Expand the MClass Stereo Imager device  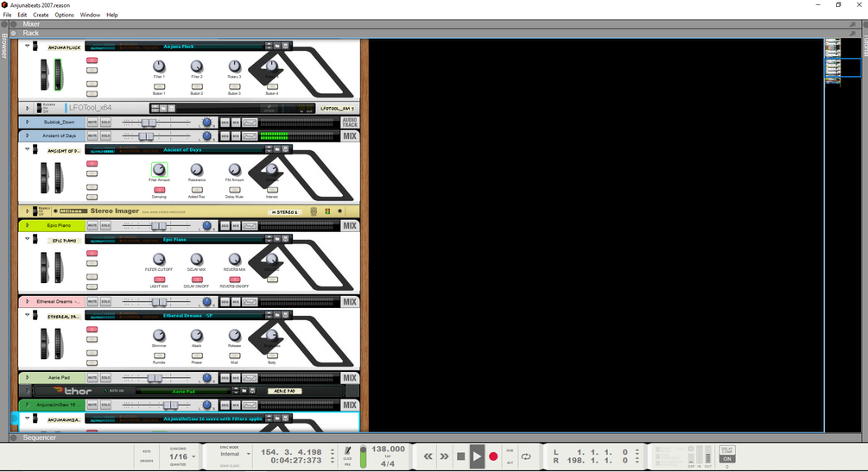pyautogui.click(x=27, y=211)
